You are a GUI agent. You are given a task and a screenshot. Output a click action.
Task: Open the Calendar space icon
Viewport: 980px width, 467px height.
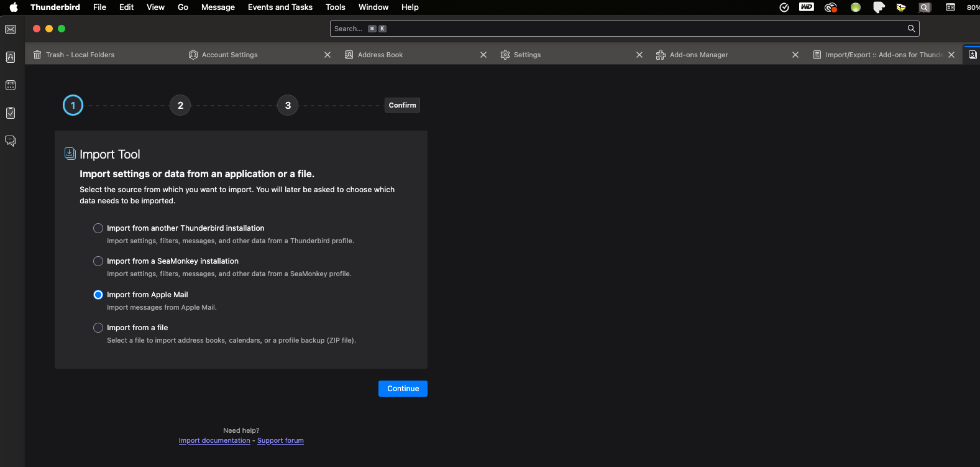point(11,85)
